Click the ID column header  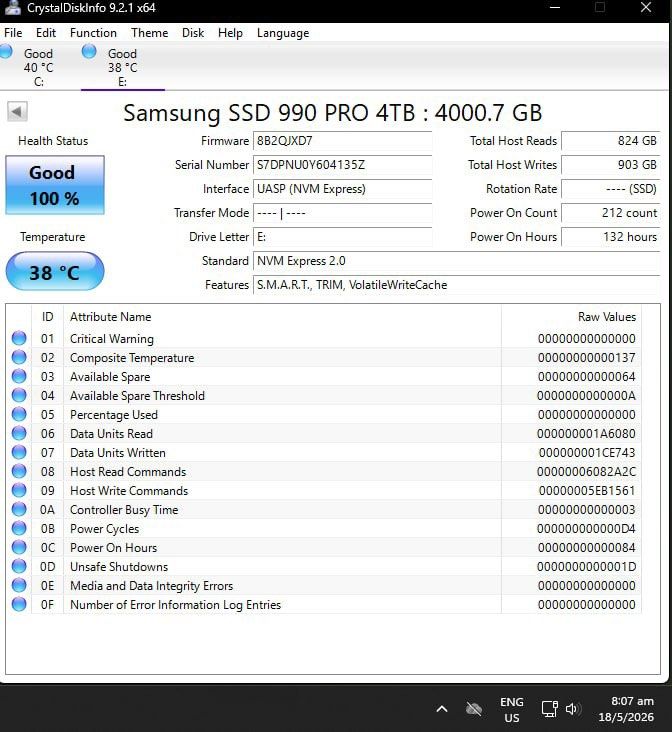(48, 317)
